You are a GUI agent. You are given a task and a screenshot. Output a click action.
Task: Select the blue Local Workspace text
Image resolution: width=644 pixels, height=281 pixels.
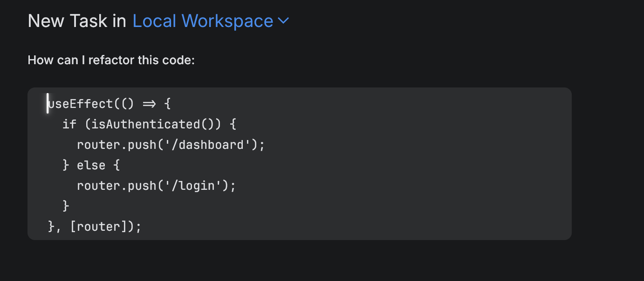point(203,21)
